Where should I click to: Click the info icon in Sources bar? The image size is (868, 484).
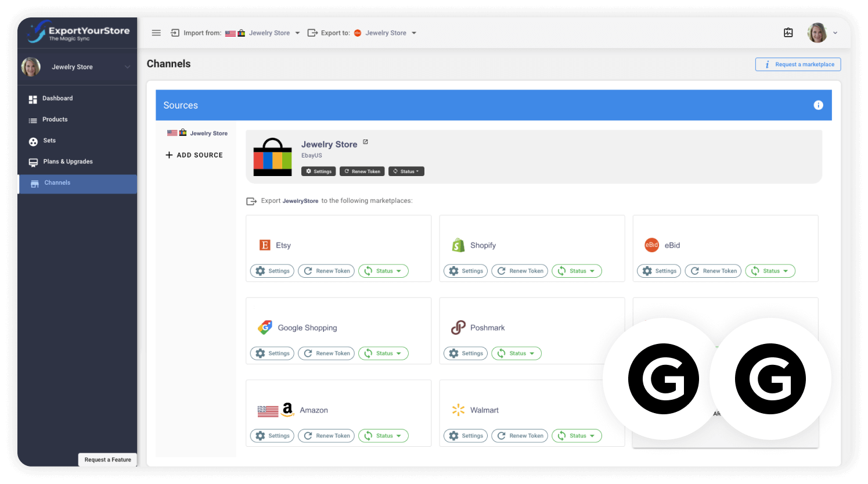point(818,105)
